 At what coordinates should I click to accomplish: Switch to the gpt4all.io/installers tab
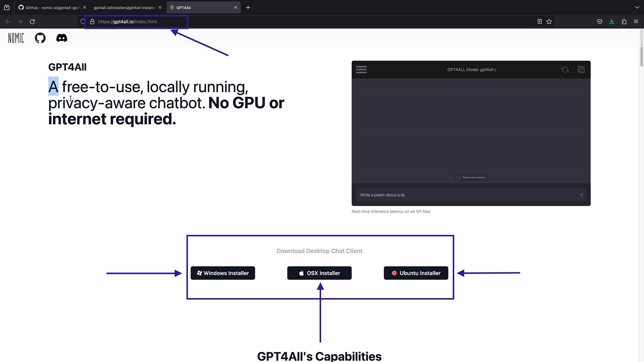124,8
